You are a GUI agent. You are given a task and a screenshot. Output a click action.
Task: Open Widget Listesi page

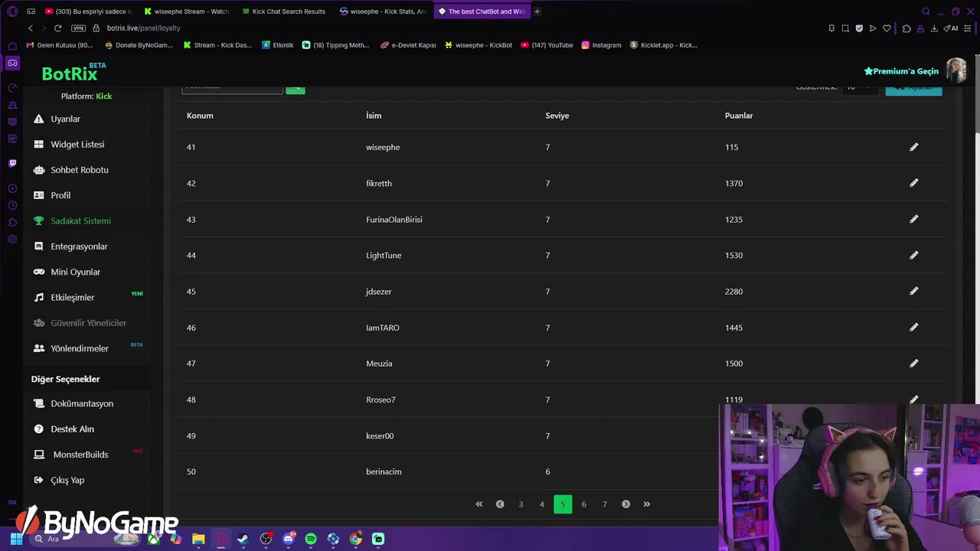click(77, 144)
